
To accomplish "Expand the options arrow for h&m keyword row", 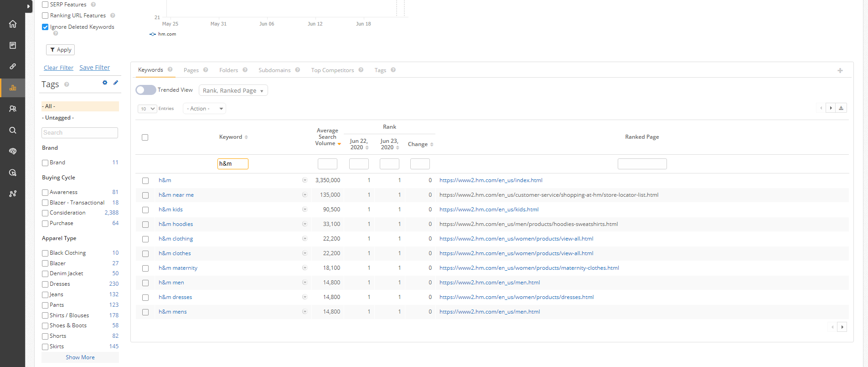I will tap(305, 180).
